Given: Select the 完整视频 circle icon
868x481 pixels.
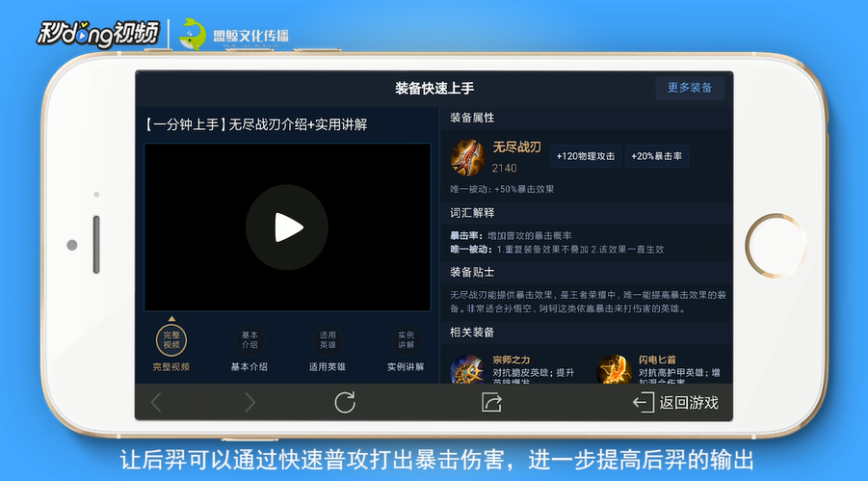Looking at the screenshot, I should [x=171, y=339].
